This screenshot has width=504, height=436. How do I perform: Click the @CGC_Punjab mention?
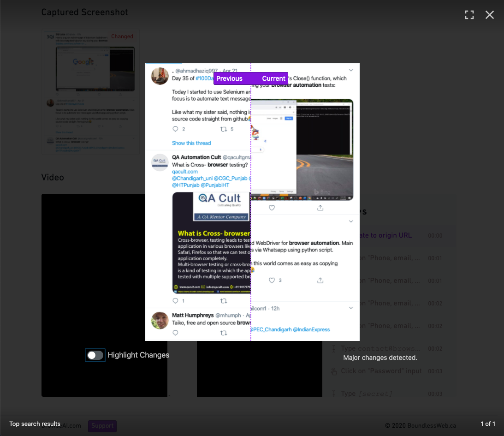click(231, 178)
